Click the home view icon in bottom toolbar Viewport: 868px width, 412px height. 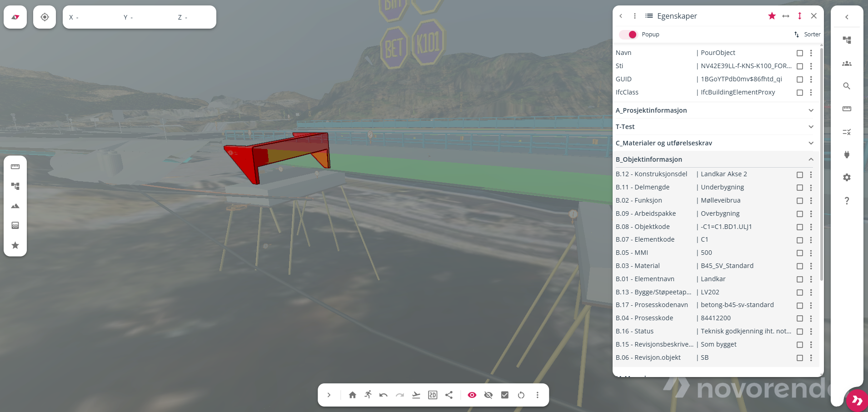pyautogui.click(x=352, y=395)
